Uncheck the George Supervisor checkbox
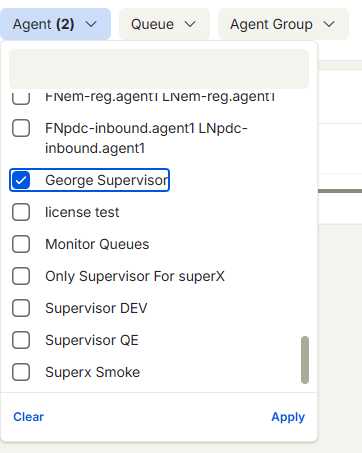This screenshot has height=453, width=362. pyautogui.click(x=21, y=180)
